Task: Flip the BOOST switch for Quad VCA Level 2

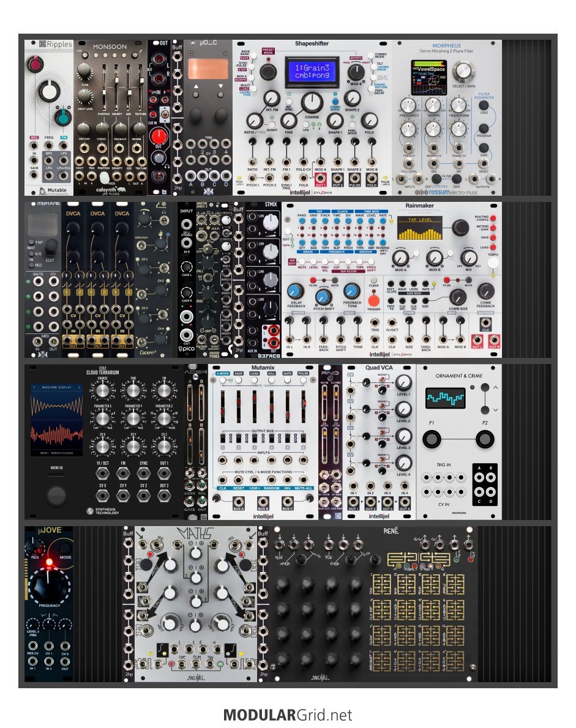Action: point(383,406)
